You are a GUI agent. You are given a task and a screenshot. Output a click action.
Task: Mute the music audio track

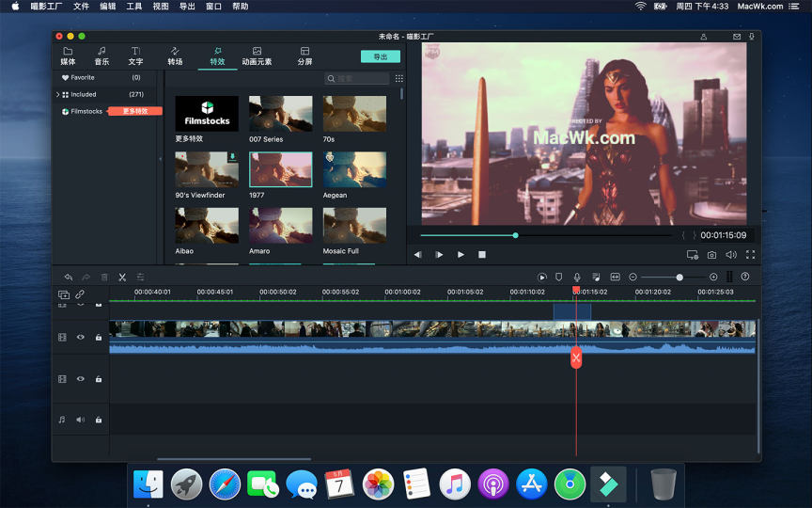[80, 420]
